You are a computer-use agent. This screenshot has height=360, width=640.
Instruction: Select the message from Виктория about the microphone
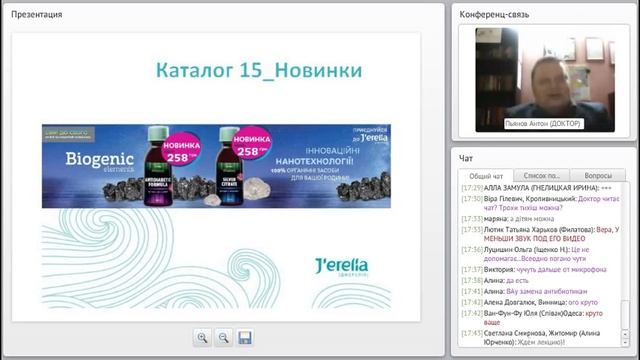(534, 269)
